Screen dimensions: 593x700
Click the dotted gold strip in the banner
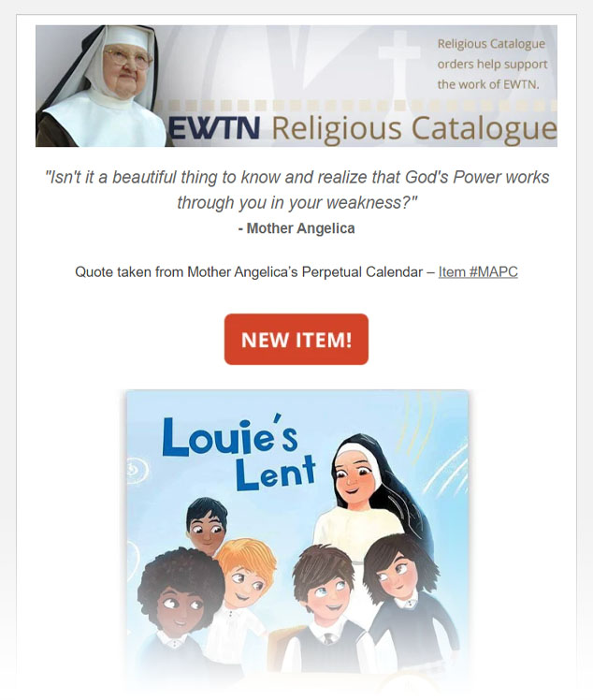[357, 106]
